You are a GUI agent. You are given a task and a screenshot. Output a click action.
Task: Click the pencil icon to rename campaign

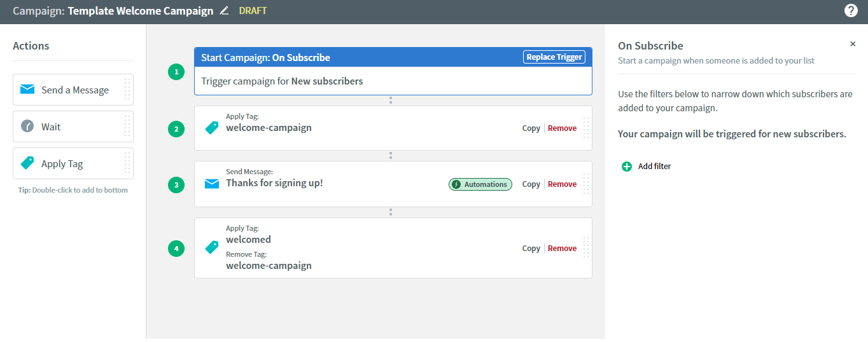(x=224, y=11)
